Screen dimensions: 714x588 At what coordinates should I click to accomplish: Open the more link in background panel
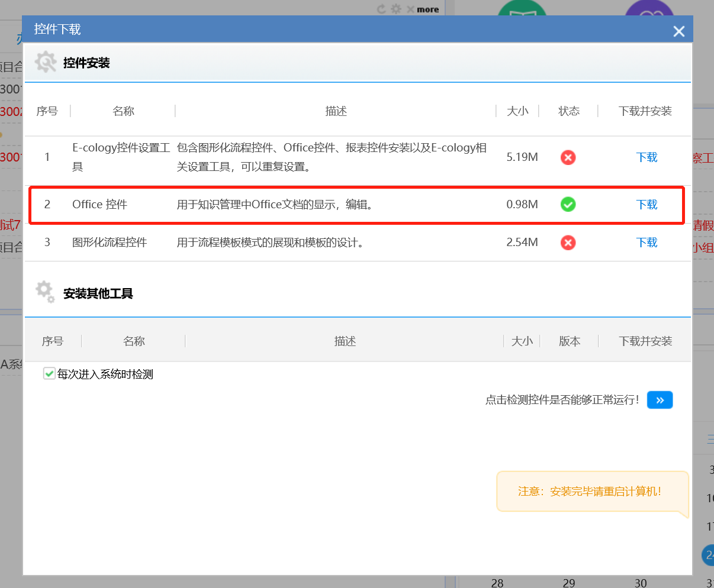point(427,9)
